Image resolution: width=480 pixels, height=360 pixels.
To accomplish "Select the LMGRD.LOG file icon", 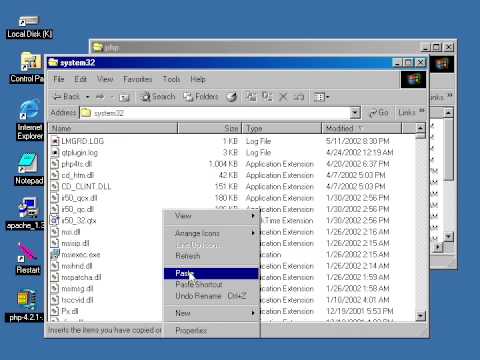I will (55, 141).
